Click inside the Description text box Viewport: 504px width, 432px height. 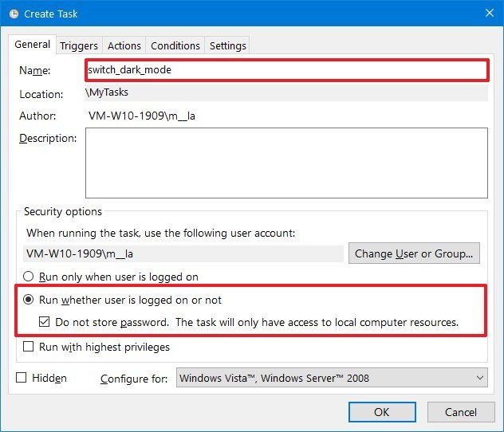coord(285,163)
